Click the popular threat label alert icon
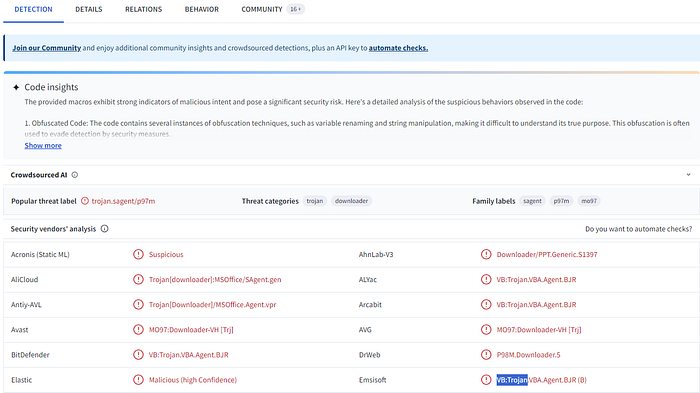 (85, 201)
